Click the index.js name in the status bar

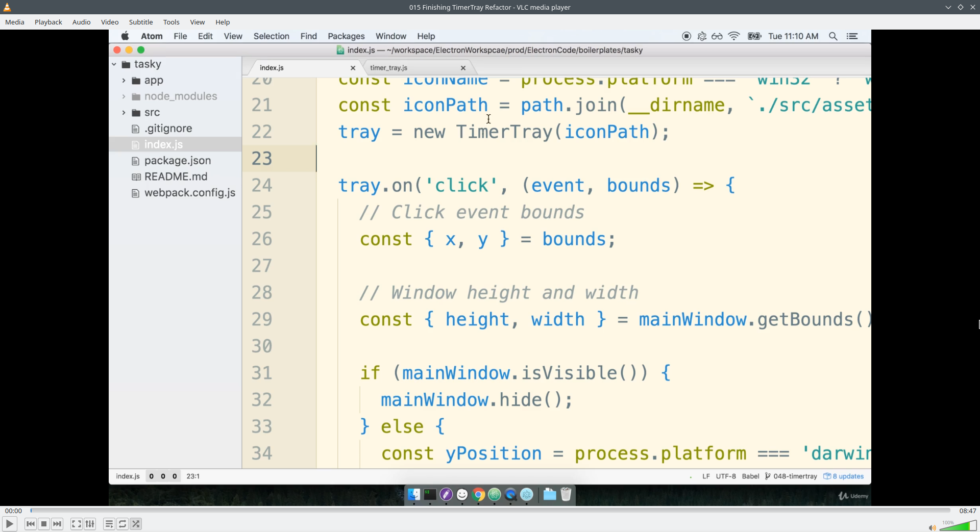coord(128,476)
